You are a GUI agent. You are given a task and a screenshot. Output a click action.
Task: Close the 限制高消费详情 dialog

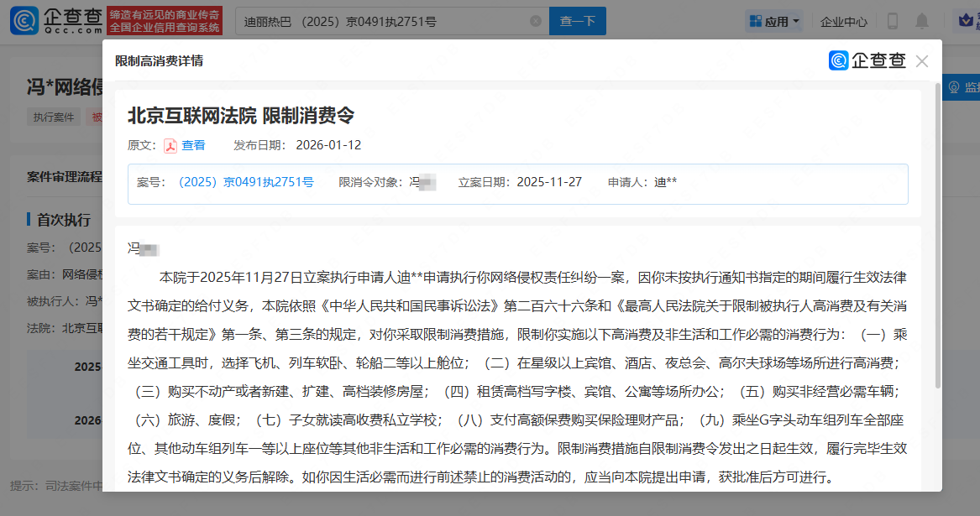coord(922,61)
